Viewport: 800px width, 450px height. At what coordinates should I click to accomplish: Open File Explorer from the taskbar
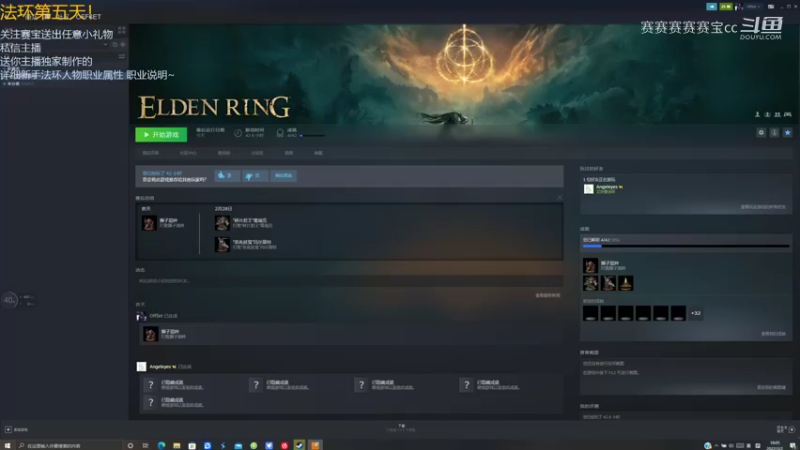point(177,445)
